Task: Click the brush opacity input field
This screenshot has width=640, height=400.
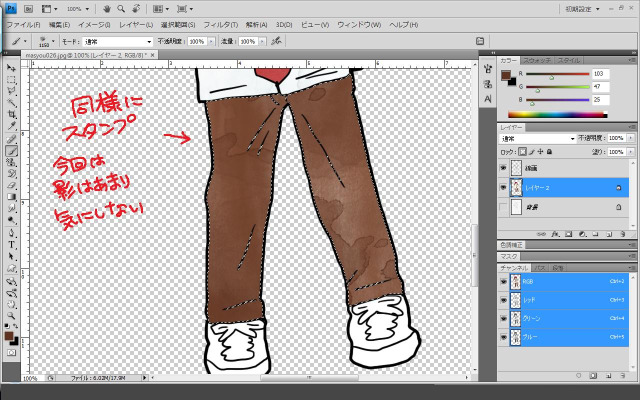Action: click(x=196, y=42)
